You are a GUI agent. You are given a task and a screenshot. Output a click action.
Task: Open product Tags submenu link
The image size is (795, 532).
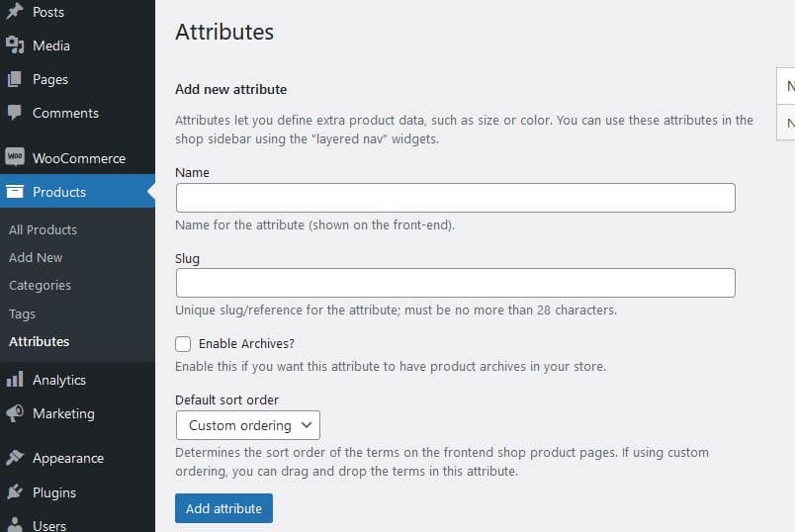(x=22, y=313)
